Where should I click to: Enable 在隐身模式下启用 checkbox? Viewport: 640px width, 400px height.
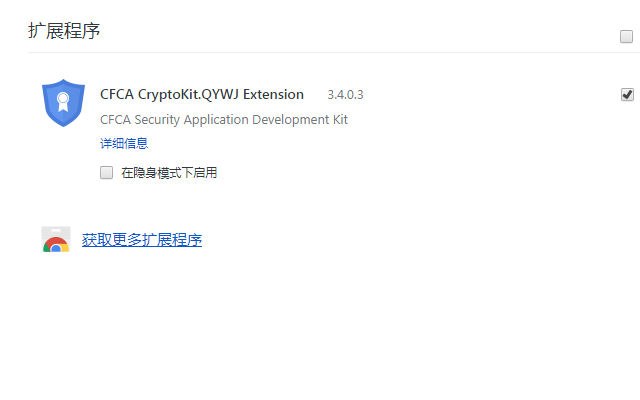(x=107, y=173)
